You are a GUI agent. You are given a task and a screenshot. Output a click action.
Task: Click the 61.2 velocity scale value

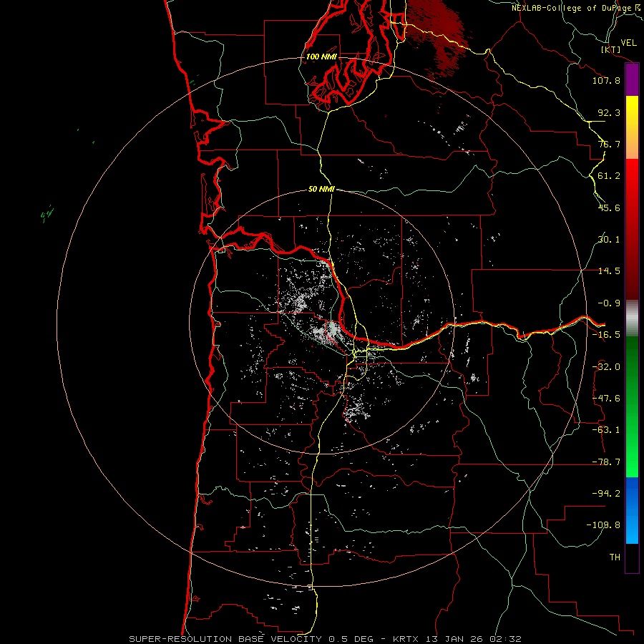(x=609, y=176)
